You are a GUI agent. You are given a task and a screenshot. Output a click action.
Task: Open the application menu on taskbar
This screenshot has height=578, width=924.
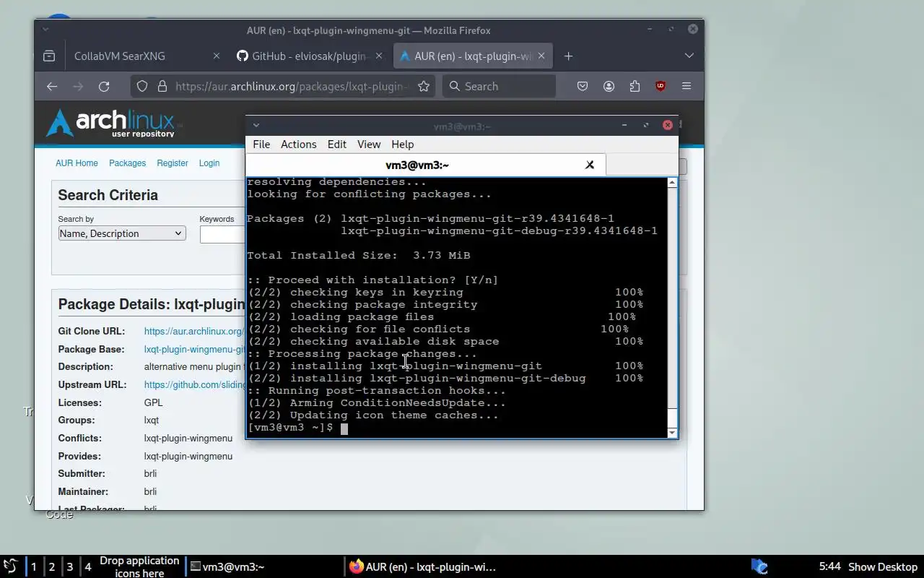(10, 566)
